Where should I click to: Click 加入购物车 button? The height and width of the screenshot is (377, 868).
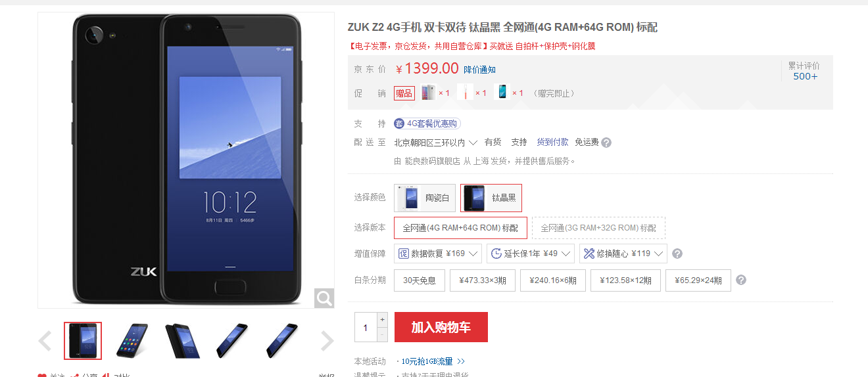[x=441, y=327]
